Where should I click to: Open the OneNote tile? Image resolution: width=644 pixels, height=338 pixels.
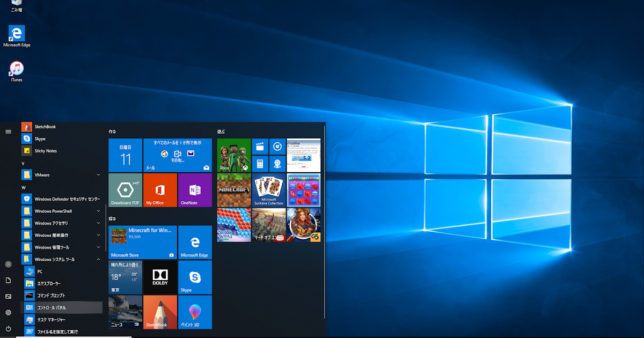[x=195, y=190]
